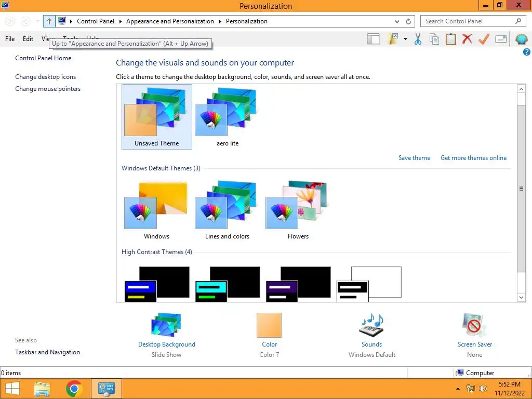Screen dimensions: 532x399
Task: Click the Copy toolbar icon
Action: (x=434, y=39)
